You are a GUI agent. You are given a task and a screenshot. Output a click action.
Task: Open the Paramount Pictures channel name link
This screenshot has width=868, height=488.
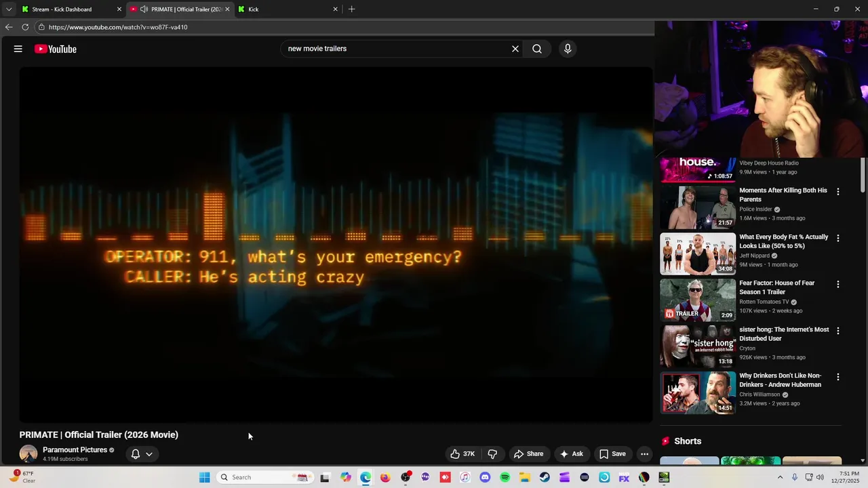pos(75,450)
